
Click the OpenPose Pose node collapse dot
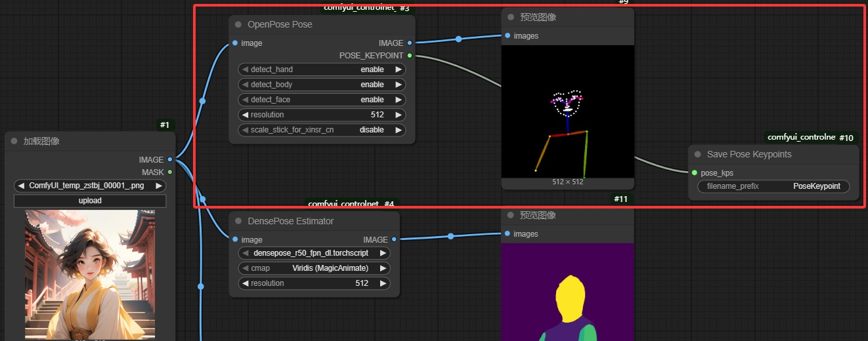(x=239, y=25)
